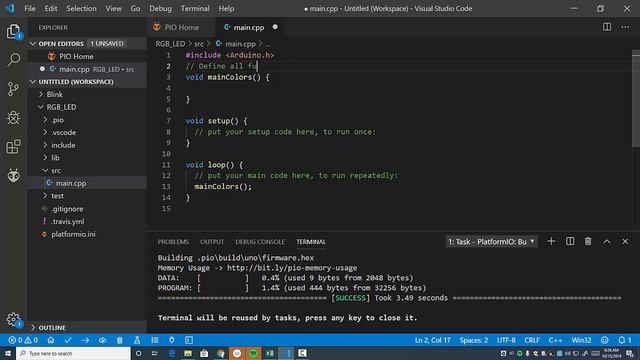This screenshot has height=360, width=640.
Task: Split the editor right
Action: click(x=607, y=27)
